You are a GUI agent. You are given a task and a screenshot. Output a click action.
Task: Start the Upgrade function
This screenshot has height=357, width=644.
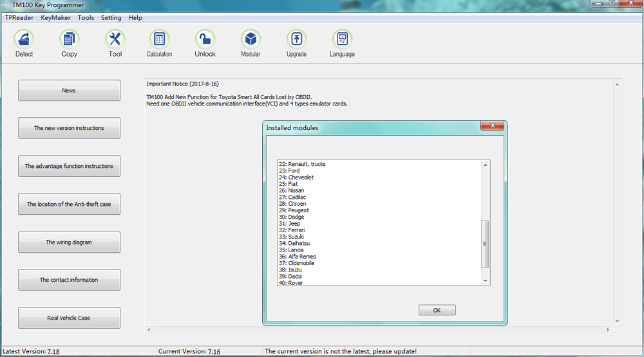click(x=296, y=43)
